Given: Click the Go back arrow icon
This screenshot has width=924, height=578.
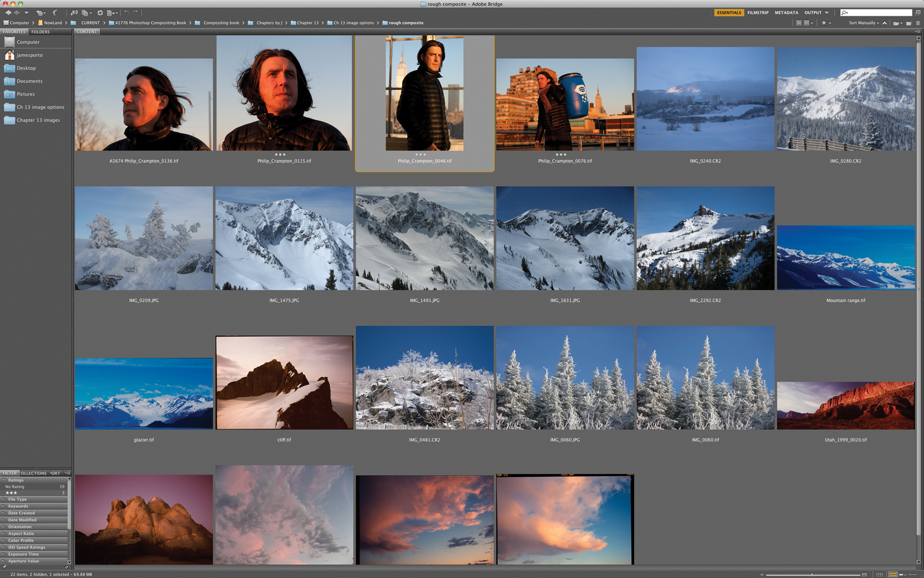Looking at the screenshot, I should tap(8, 13).
